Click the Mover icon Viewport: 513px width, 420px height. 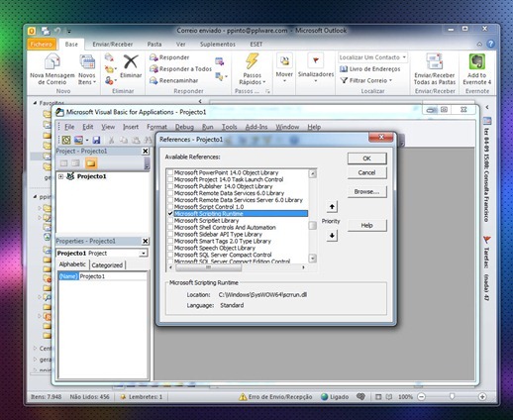coord(284,61)
